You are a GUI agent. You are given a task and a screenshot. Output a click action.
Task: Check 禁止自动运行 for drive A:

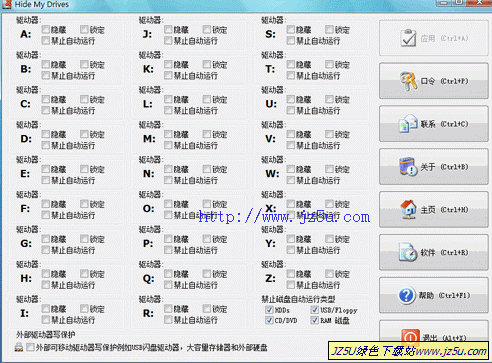point(45,41)
